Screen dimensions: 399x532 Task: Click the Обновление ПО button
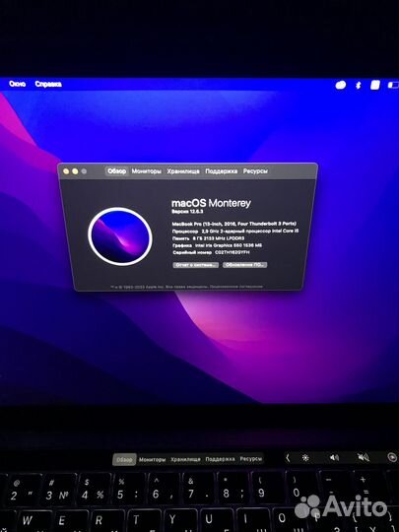[244, 265]
